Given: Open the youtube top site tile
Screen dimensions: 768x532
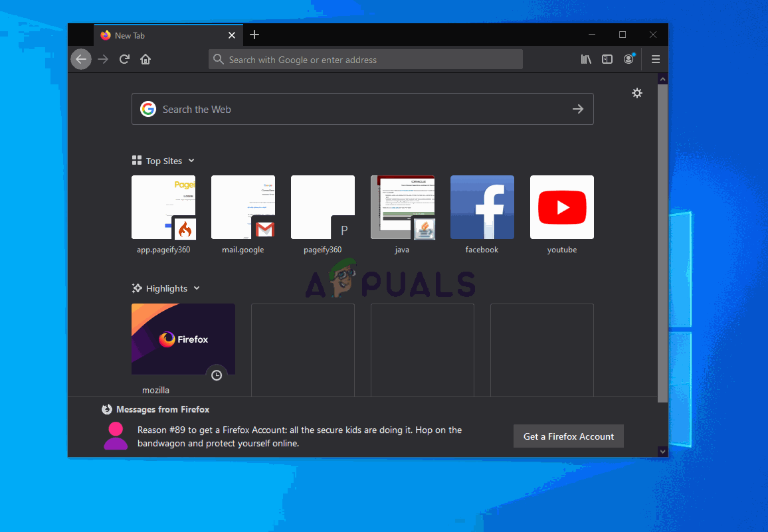Looking at the screenshot, I should 561,207.
